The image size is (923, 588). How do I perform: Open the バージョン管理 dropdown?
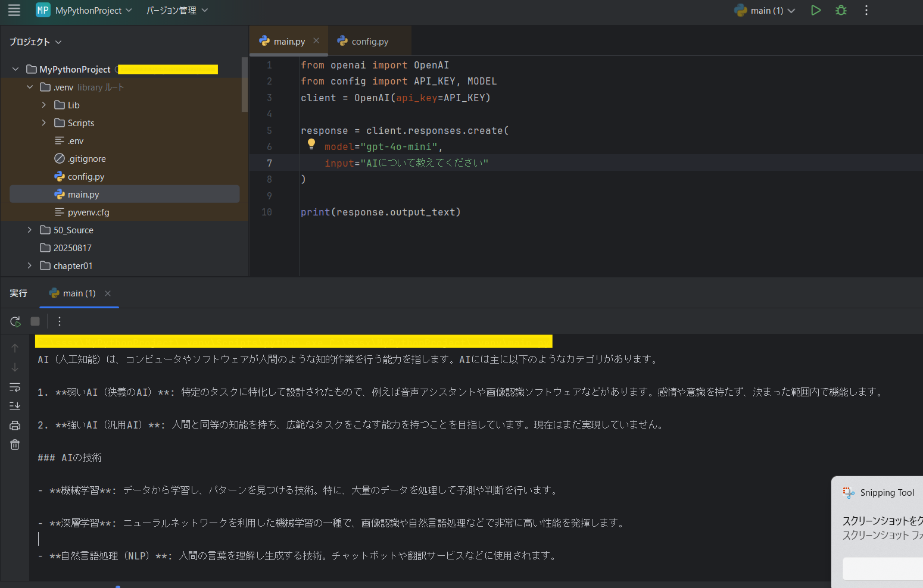pos(177,11)
